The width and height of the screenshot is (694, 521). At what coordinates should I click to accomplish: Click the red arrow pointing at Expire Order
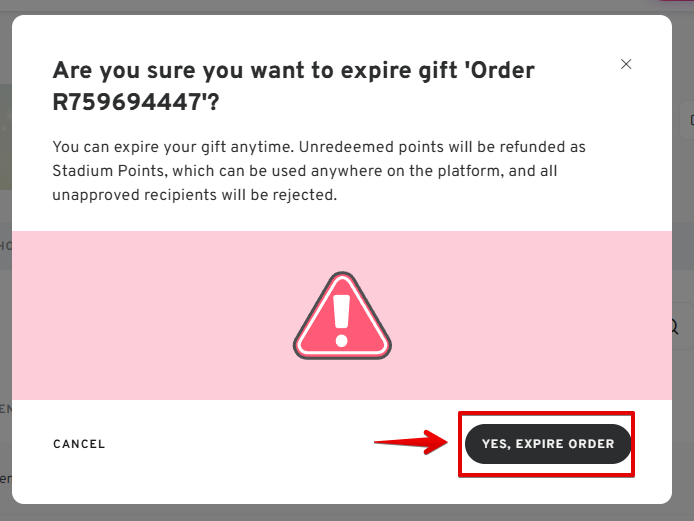coord(409,443)
